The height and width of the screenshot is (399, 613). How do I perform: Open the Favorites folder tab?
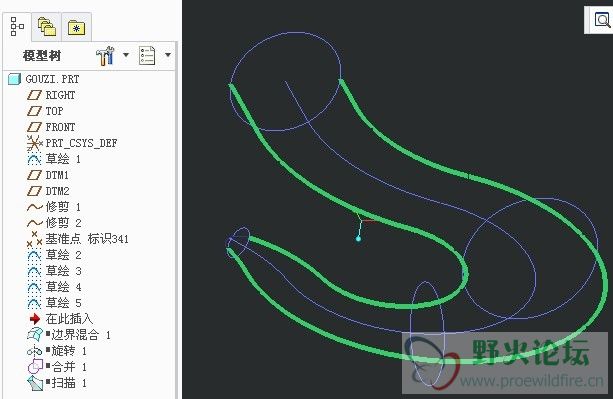[x=77, y=28]
